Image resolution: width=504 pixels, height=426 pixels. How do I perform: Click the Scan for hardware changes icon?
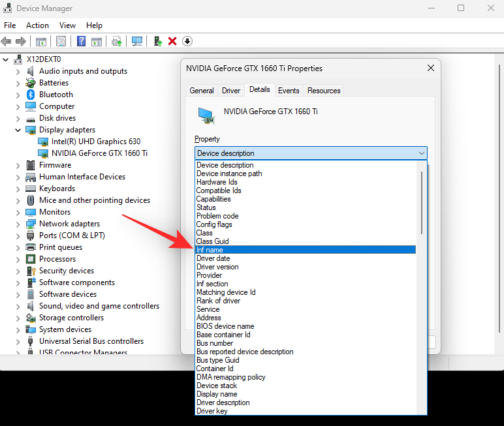click(x=137, y=41)
